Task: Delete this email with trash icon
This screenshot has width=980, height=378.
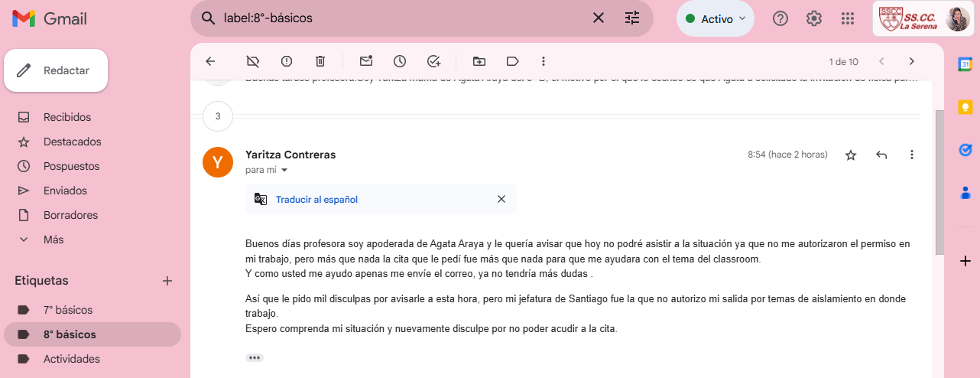Action: (x=320, y=61)
